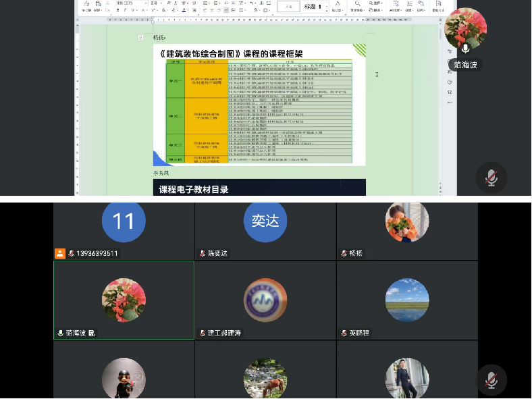This screenshot has width=532, height=399.
Task: Click microphone icon under 范海波's floating avatar
Action: (x=465, y=49)
